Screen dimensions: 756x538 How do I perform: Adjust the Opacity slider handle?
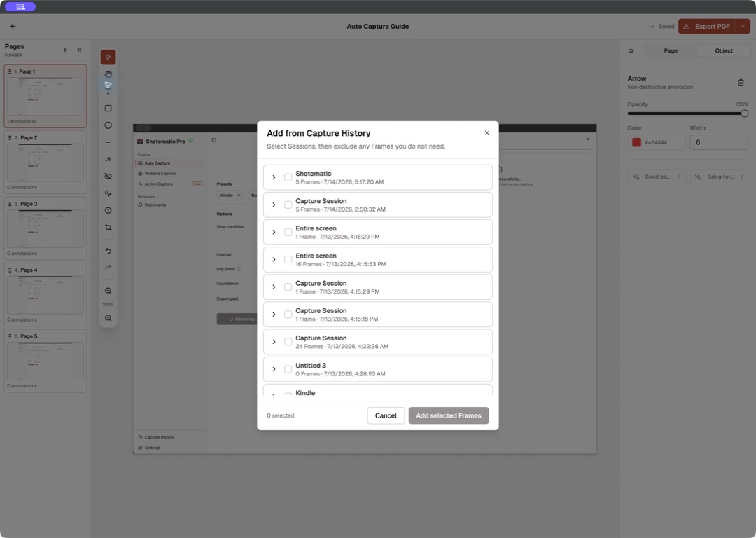(x=744, y=113)
